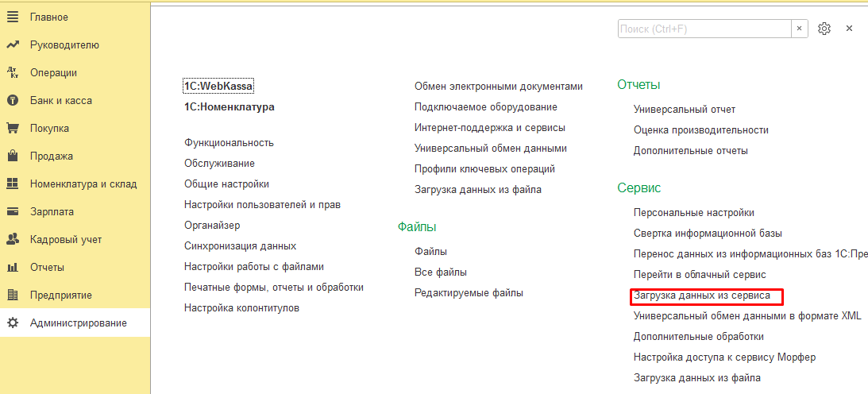Click into the Поиск search field
This screenshot has height=394, width=868.
tap(704, 29)
